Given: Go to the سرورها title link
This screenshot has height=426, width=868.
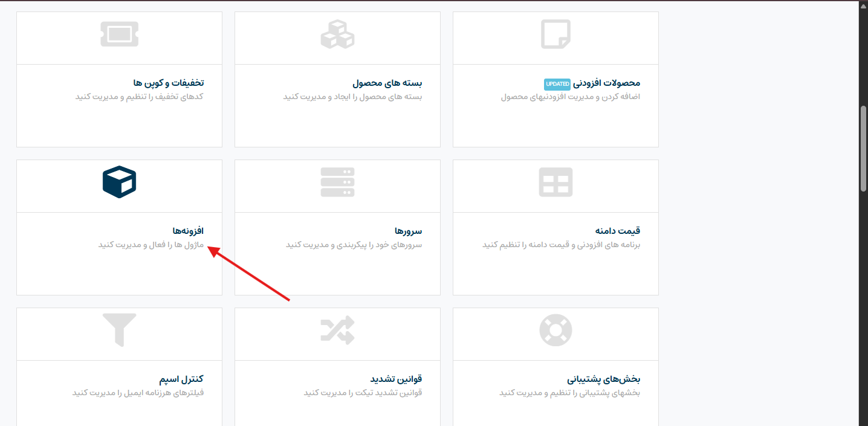Looking at the screenshot, I should (x=408, y=231).
